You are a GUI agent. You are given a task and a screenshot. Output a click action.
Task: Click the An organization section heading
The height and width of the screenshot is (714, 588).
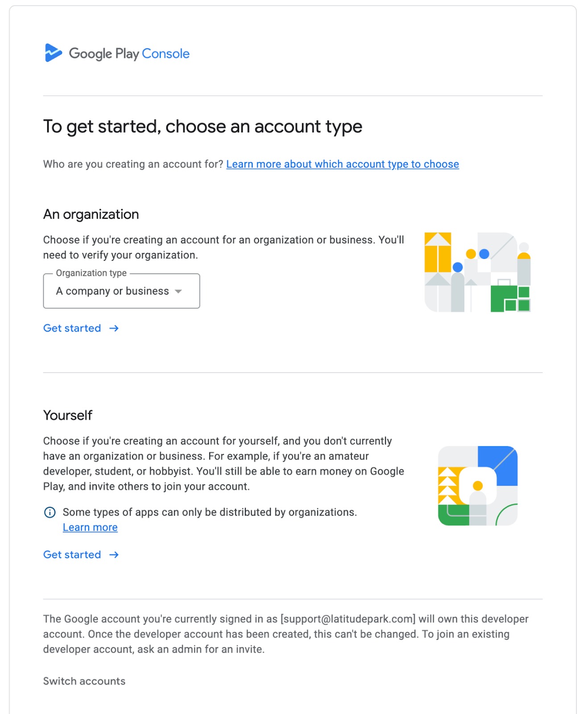coord(91,214)
